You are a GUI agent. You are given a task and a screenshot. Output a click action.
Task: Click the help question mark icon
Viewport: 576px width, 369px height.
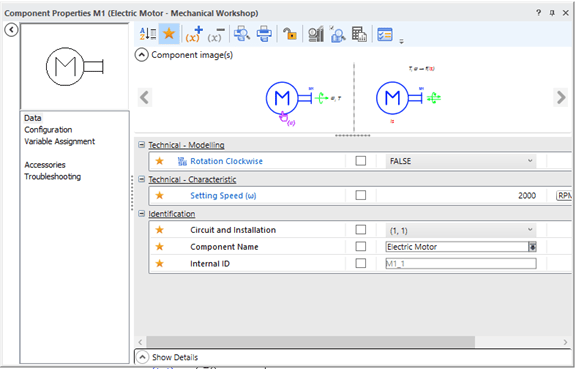click(x=539, y=13)
